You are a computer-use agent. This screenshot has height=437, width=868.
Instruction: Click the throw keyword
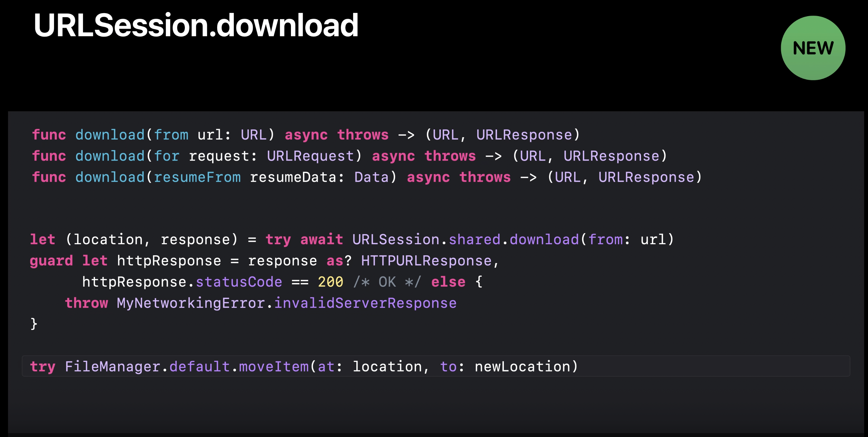[x=86, y=303]
